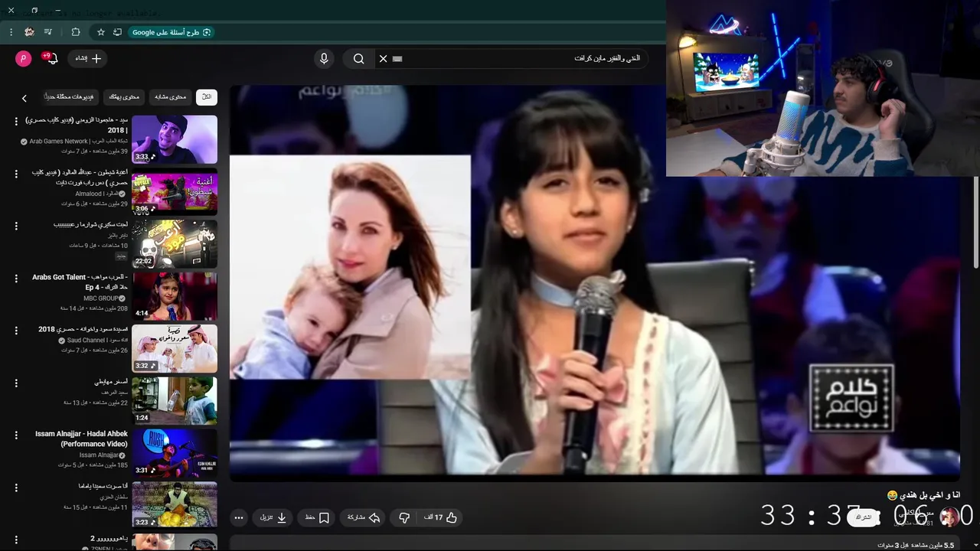The height and width of the screenshot is (551, 980).
Task: Open the browser three-dot menu
Action: click(x=11, y=32)
